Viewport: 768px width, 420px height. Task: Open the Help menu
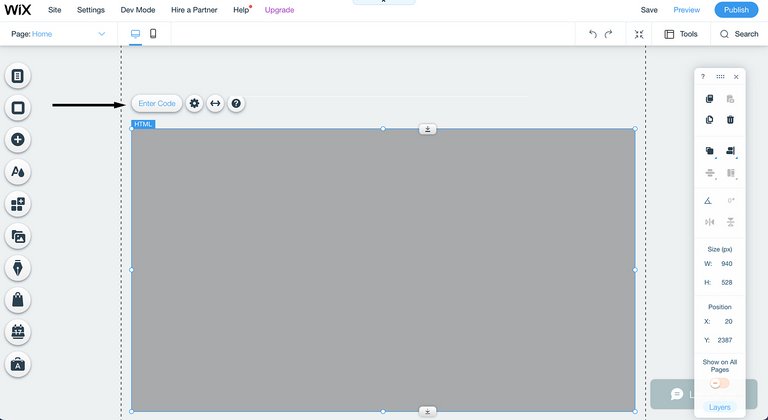click(241, 10)
